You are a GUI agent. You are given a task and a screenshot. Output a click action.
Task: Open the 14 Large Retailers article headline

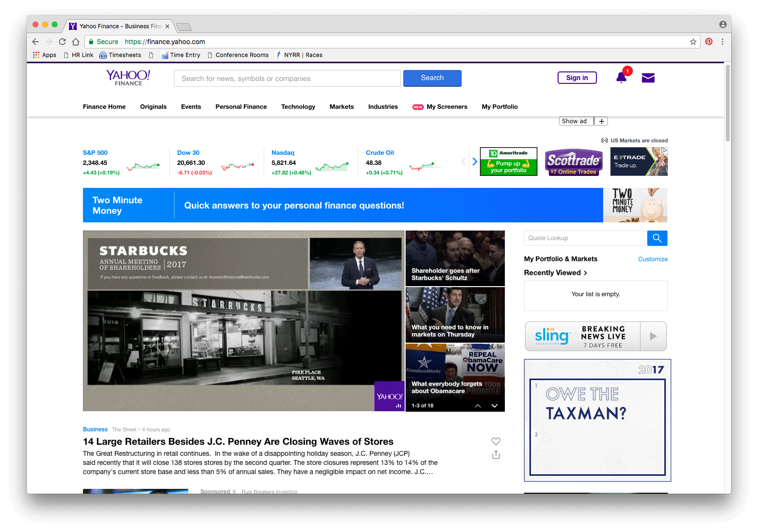[x=238, y=441]
